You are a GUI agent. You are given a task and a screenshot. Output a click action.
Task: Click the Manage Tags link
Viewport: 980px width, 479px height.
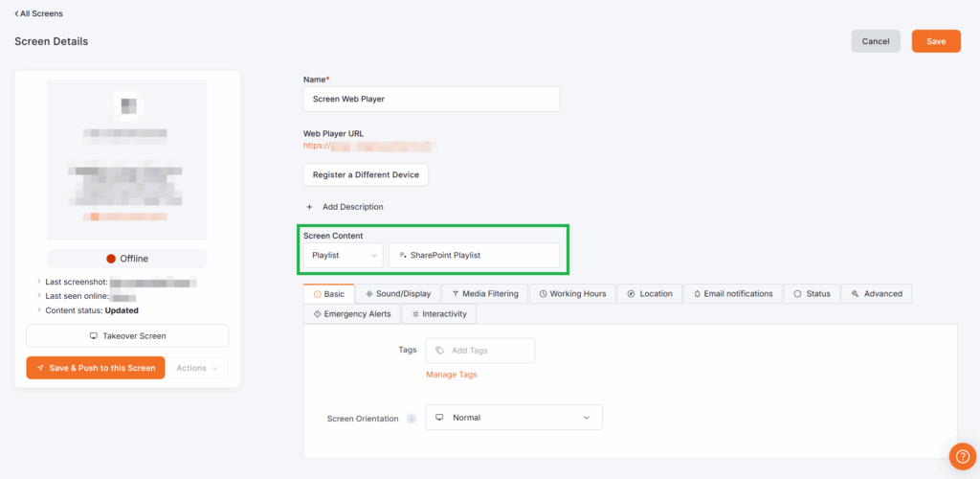452,375
